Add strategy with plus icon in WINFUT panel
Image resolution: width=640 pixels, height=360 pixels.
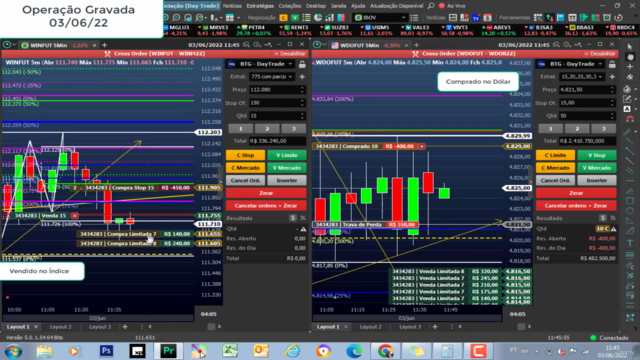(x=302, y=77)
